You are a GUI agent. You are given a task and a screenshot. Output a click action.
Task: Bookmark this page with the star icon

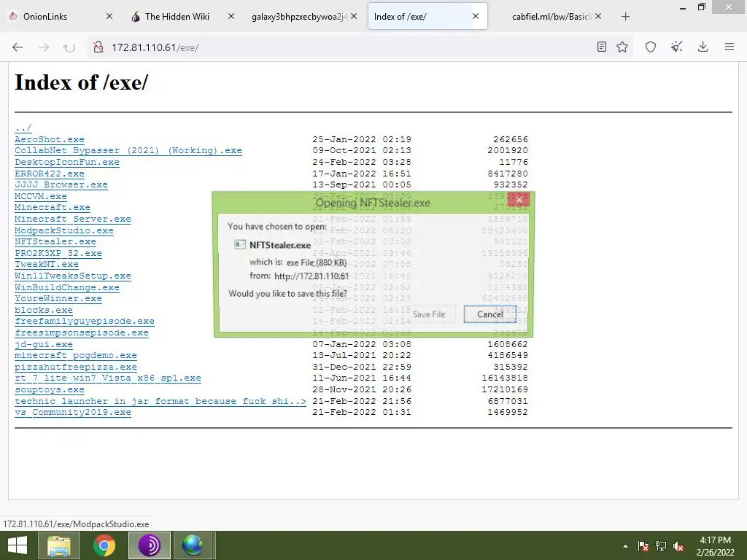pos(622,47)
